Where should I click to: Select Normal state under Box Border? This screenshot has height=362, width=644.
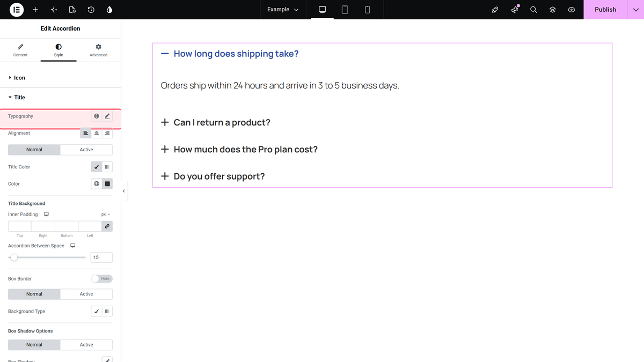click(34, 294)
